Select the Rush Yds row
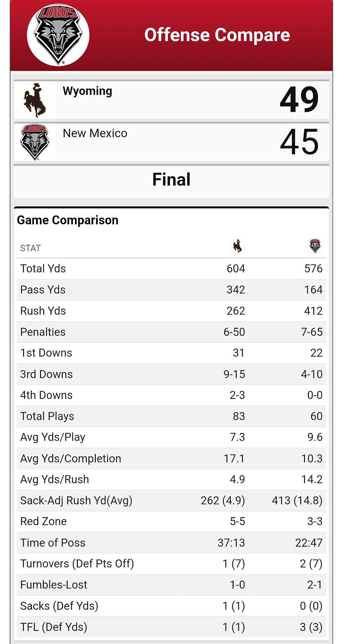The image size is (346, 644). (171, 311)
